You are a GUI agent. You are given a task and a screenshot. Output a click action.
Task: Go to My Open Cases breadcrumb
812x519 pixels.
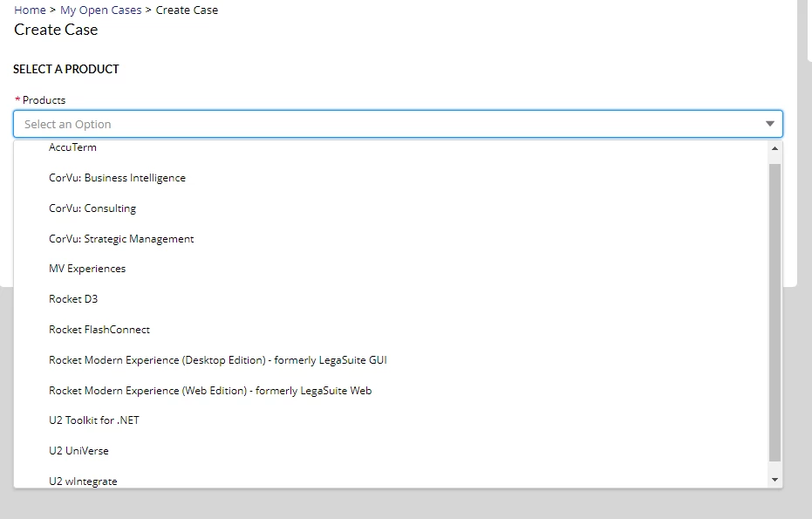pyautogui.click(x=100, y=10)
